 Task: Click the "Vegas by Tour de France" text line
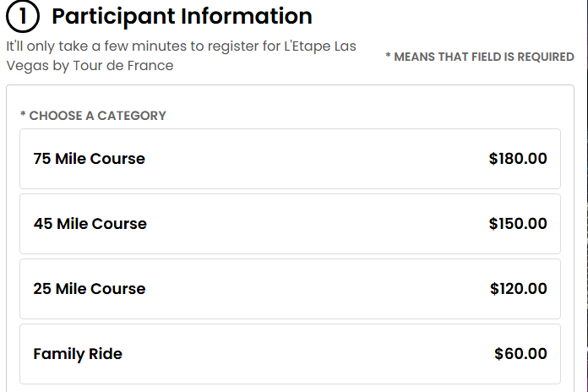point(90,65)
